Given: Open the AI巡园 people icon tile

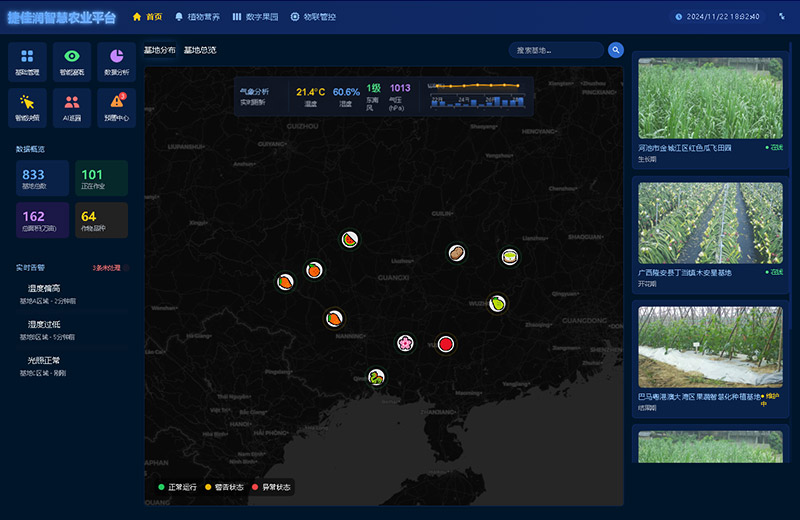Looking at the screenshot, I should (x=72, y=108).
